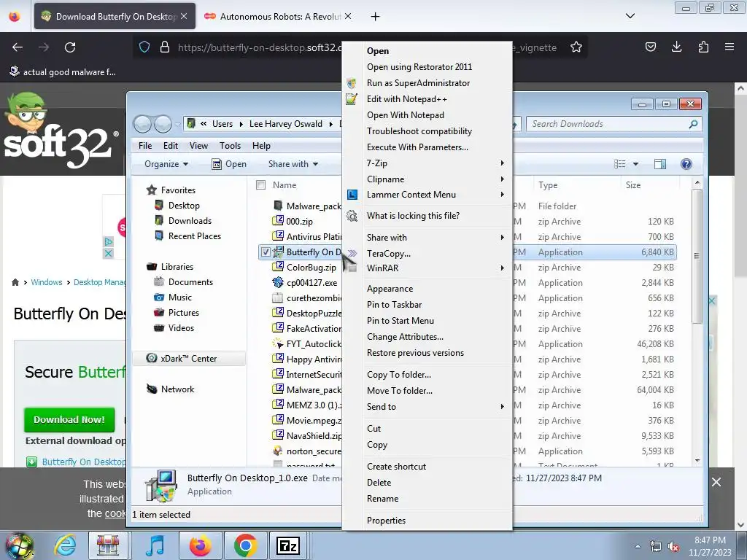747x560 pixels.
Task: Select FYT_Autoclicker file icon
Action: 278,344
